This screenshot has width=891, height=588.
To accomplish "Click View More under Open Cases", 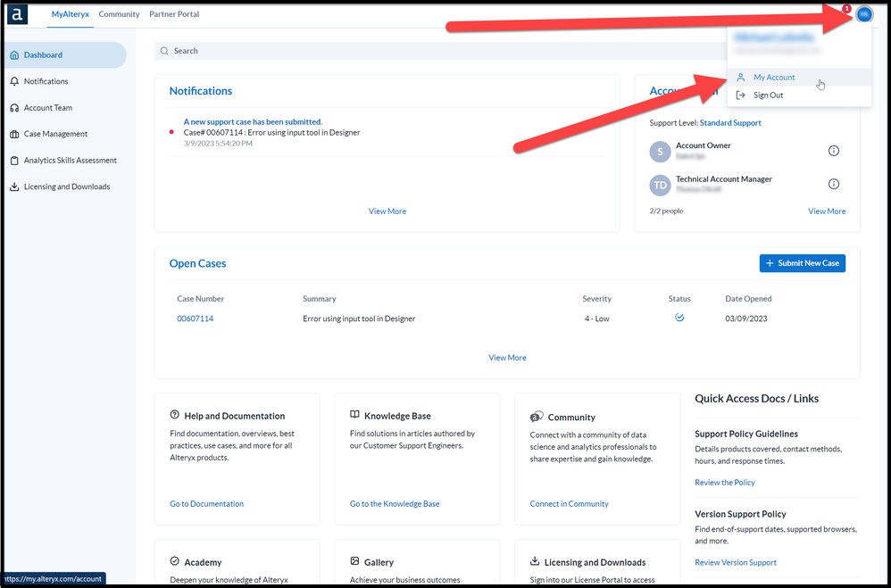I will point(507,358).
